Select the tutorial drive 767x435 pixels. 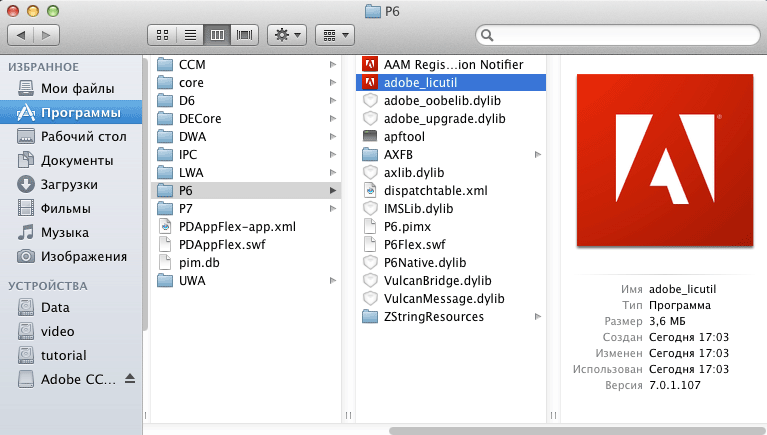(x=71, y=355)
